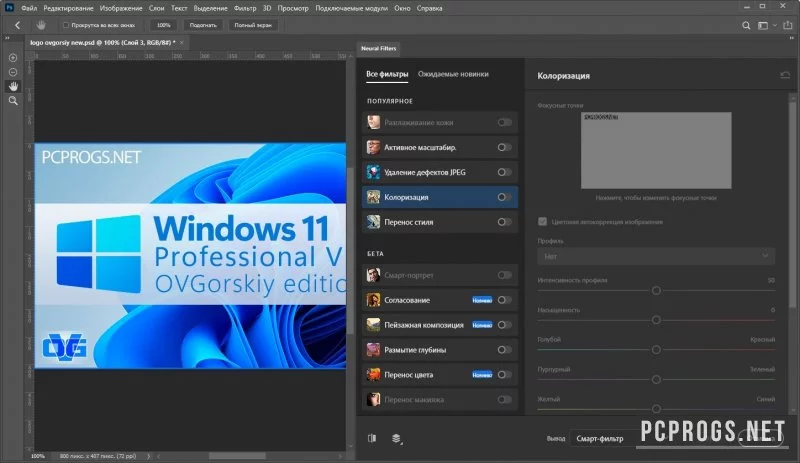This screenshot has height=463, width=800.
Task: Enable the Перенос стиля filter
Action: [x=505, y=222]
